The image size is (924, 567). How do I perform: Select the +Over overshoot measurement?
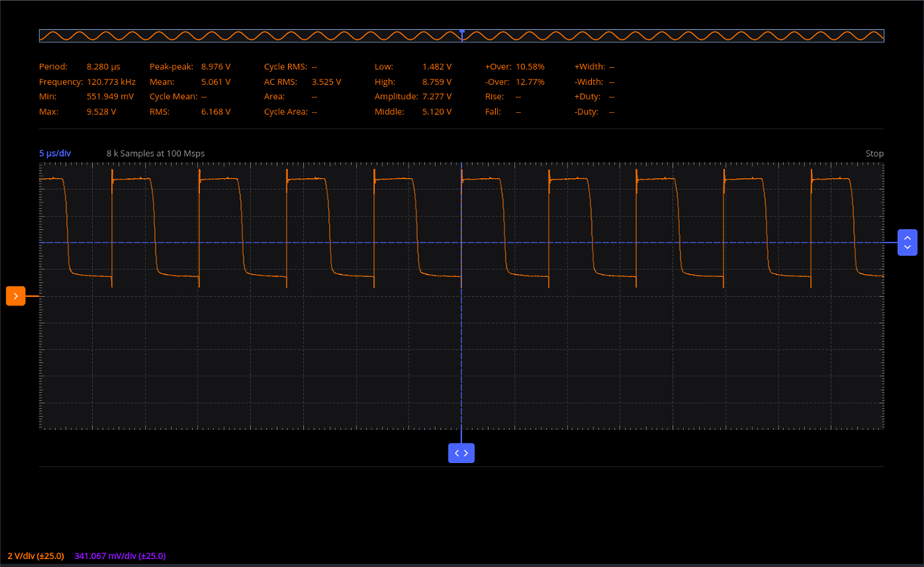pyautogui.click(x=515, y=67)
